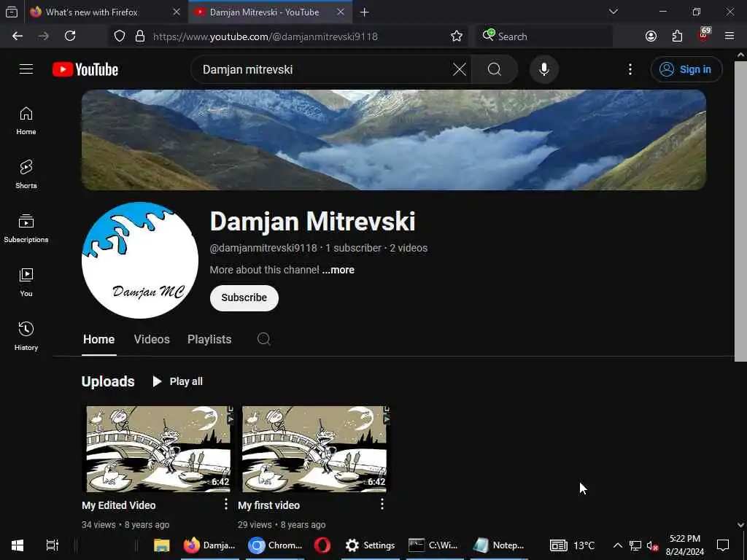Subscribe to Damjan Mitrevski channel
This screenshot has height=560, width=747.
coord(244,298)
